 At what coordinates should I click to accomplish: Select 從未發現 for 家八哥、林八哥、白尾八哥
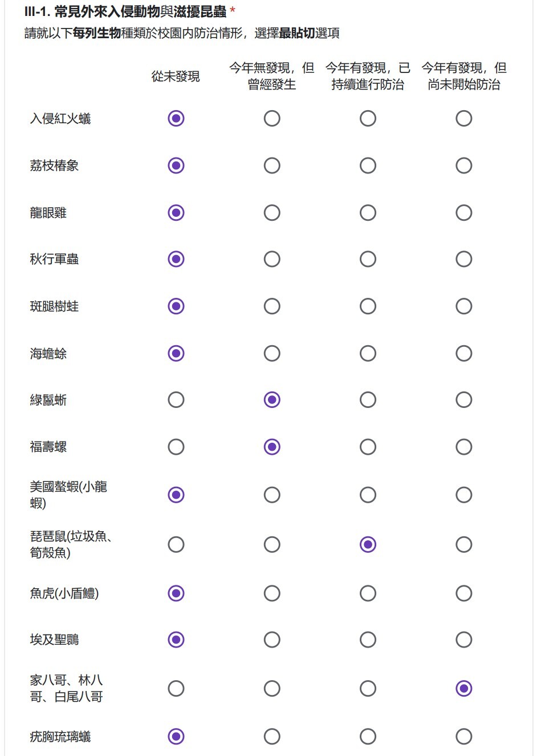point(176,689)
